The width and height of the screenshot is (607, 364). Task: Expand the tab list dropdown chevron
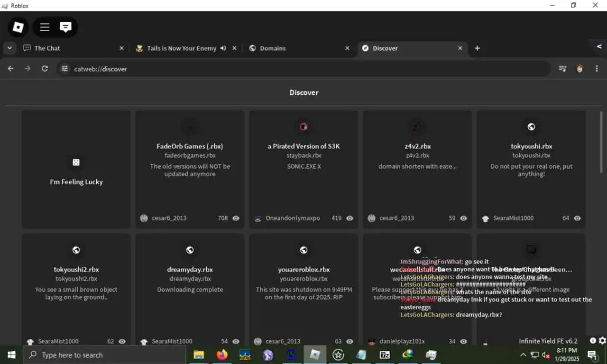click(x=9, y=48)
